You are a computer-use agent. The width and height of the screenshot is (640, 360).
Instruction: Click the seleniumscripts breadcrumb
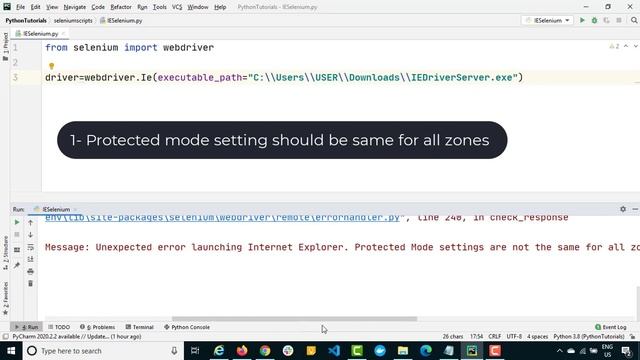[73, 20]
